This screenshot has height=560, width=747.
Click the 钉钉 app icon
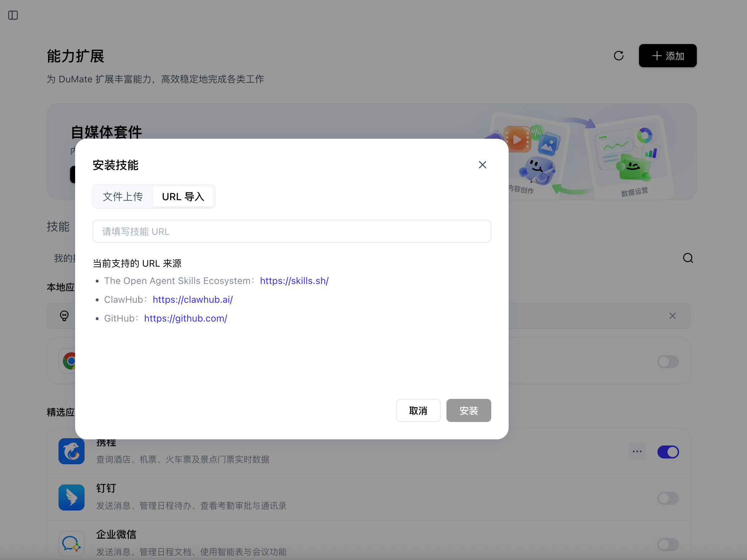pyautogui.click(x=72, y=497)
